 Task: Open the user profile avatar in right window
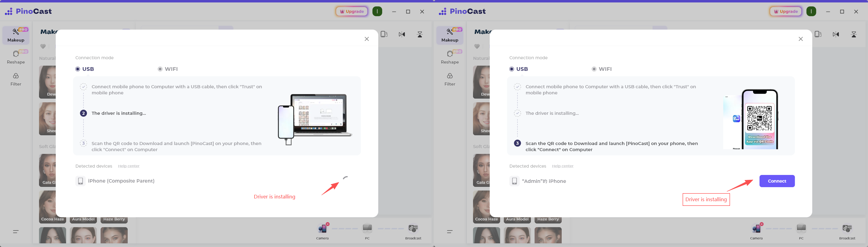[811, 12]
